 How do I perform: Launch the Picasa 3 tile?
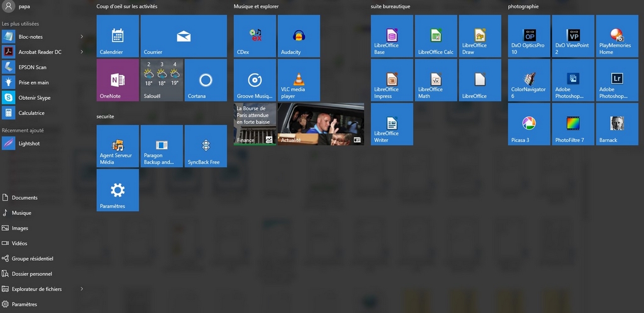[x=529, y=124]
